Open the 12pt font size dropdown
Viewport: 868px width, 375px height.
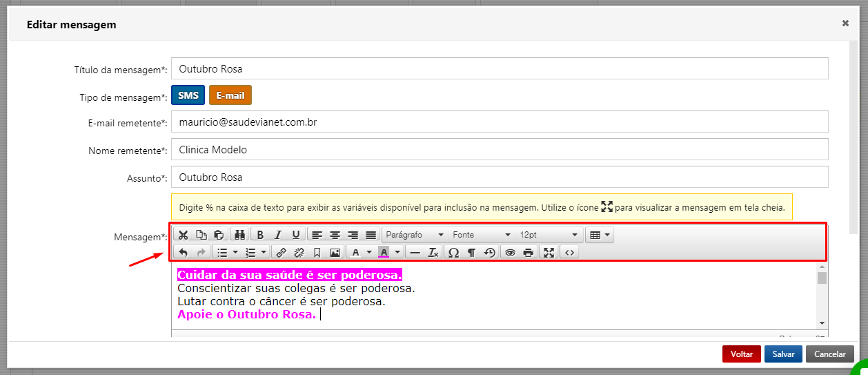coord(549,235)
